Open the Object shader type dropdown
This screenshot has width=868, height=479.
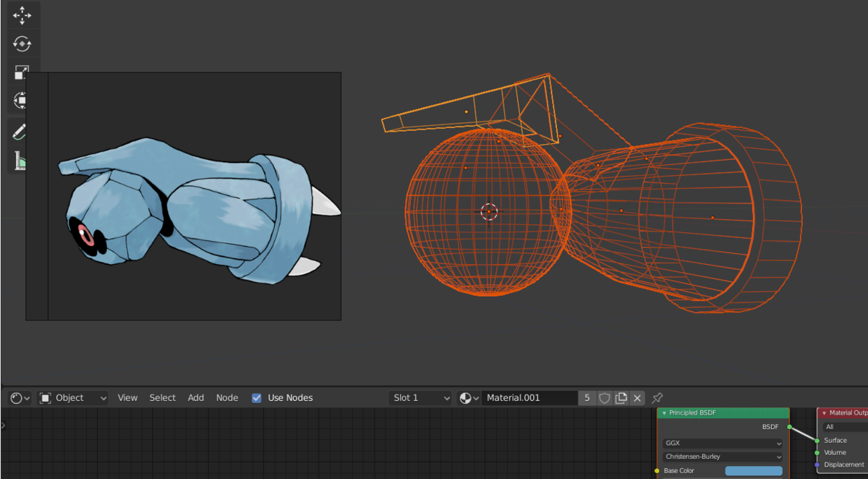(73, 398)
